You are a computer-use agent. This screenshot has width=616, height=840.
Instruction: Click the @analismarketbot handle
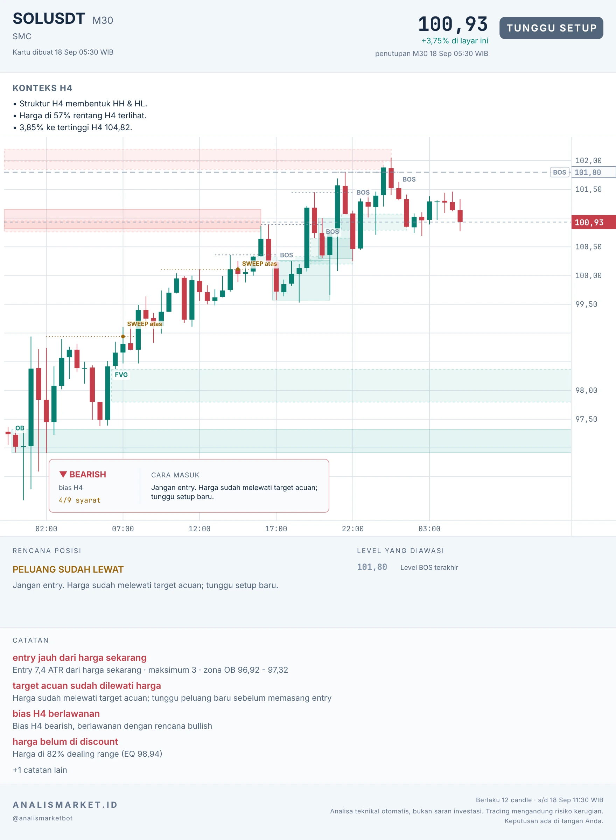(x=43, y=818)
